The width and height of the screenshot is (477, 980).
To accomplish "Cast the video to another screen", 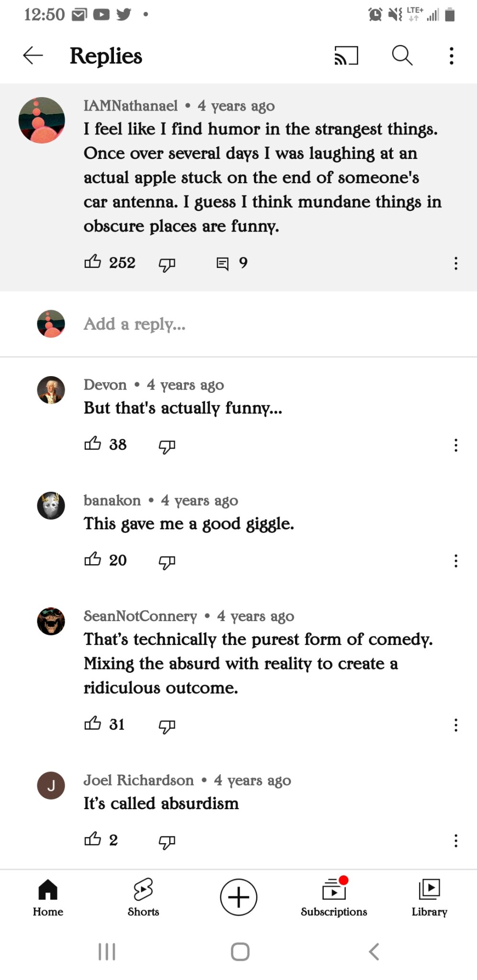I will pyautogui.click(x=346, y=56).
